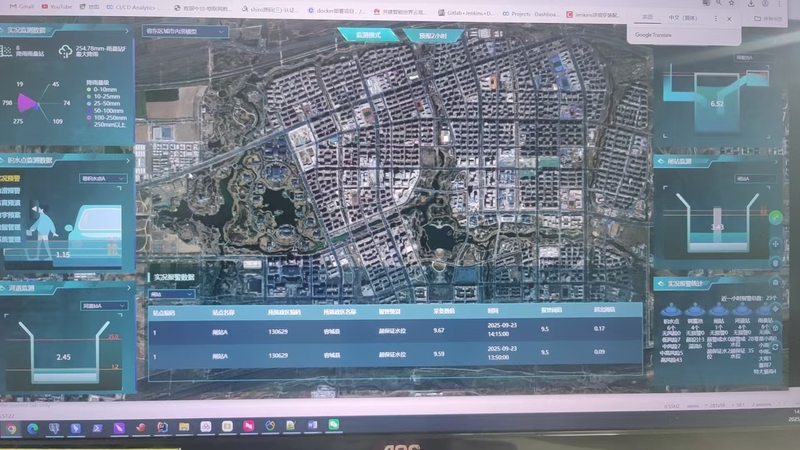Click the 9.67 value in alarm table

(x=439, y=331)
